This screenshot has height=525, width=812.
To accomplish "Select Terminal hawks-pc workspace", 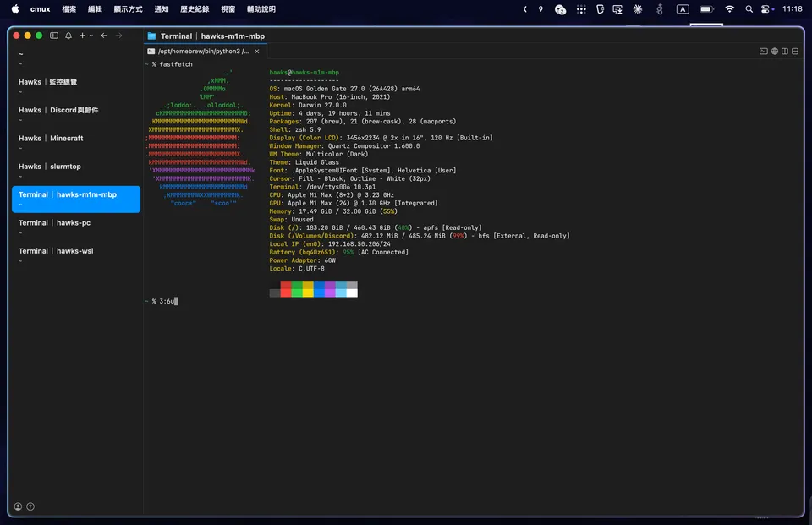I will click(x=76, y=227).
